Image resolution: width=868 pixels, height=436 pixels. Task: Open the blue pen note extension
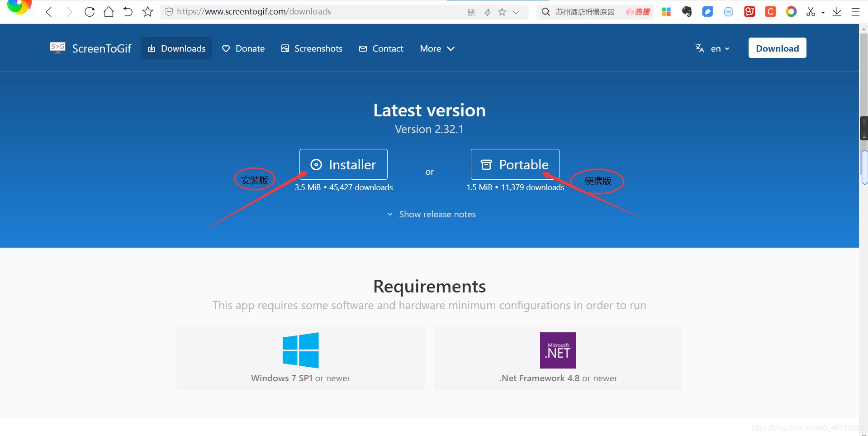pyautogui.click(x=707, y=12)
